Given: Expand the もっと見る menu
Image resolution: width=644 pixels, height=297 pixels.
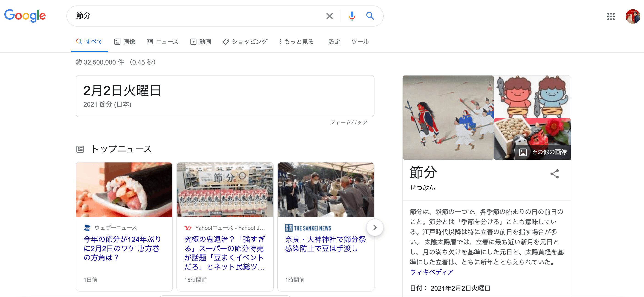Looking at the screenshot, I should coord(296,42).
